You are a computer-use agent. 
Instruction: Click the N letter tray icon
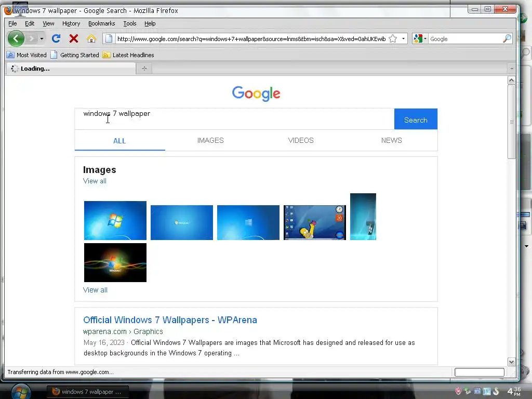(x=487, y=391)
